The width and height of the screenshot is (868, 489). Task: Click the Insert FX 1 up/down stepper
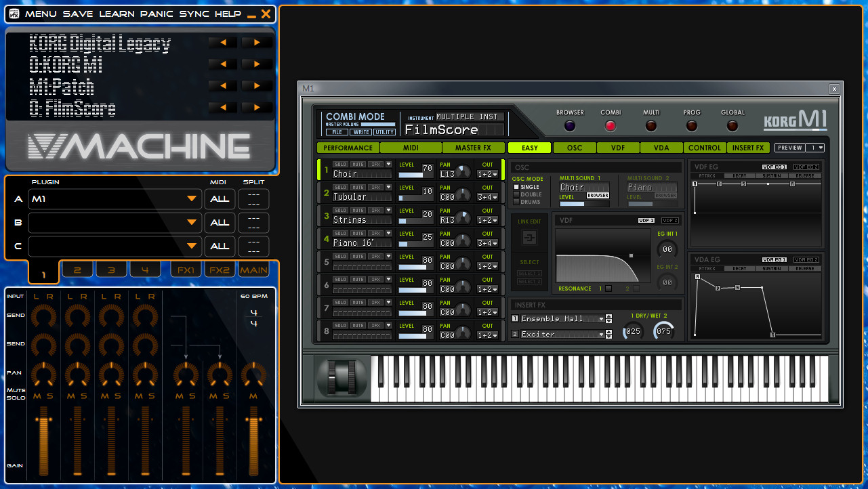pos(608,318)
